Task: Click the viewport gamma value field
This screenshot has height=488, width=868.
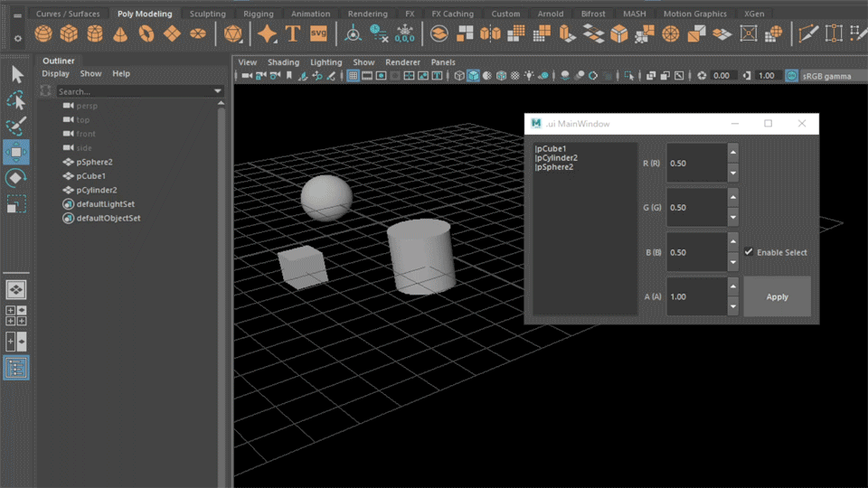Action: click(x=767, y=76)
